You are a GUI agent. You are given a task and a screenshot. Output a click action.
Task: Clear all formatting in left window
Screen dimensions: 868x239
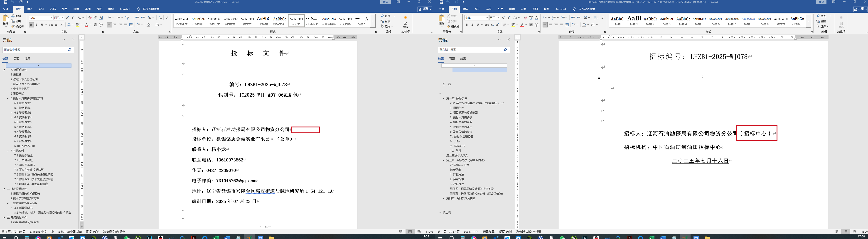click(90, 18)
